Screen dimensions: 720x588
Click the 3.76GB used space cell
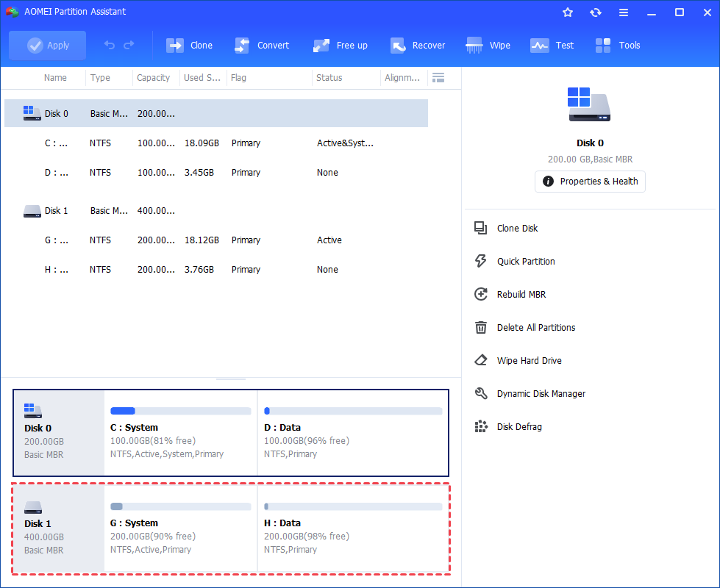pos(199,270)
